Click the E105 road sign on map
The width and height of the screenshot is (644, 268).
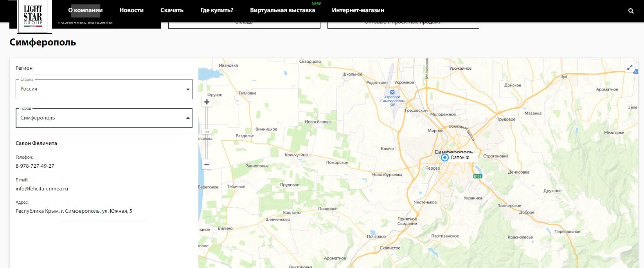coord(478,176)
